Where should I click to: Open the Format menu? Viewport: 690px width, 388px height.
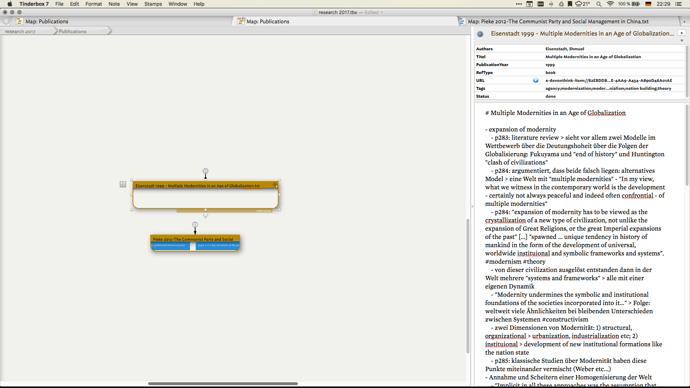pyautogui.click(x=94, y=4)
